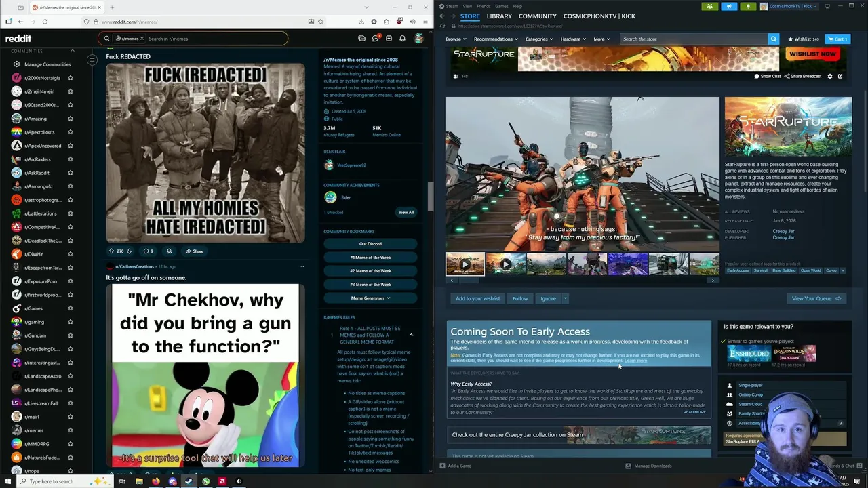Open Steam from the Windows taskbar
Image resolution: width=868 pixels, height=488 pixels.
[189, 481]
